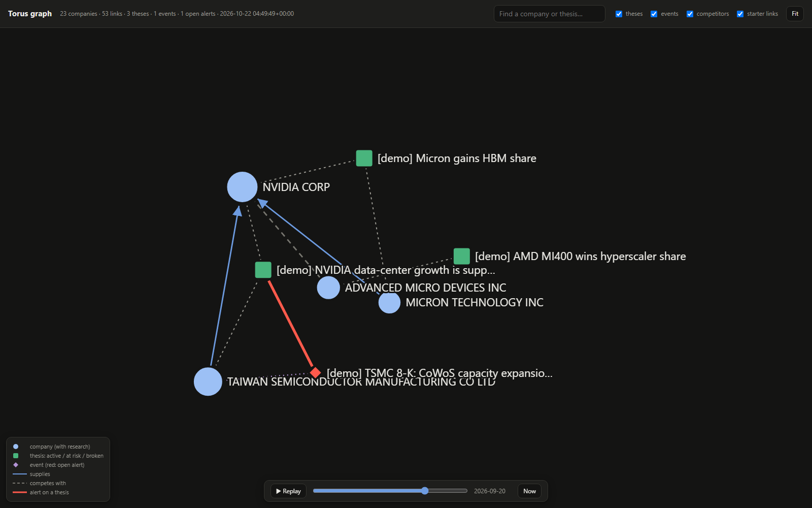Select the Taiwan Semiconductor company node circle
Image resolution: width=812 pixels, height=508 pixels.
click(208, 382)
